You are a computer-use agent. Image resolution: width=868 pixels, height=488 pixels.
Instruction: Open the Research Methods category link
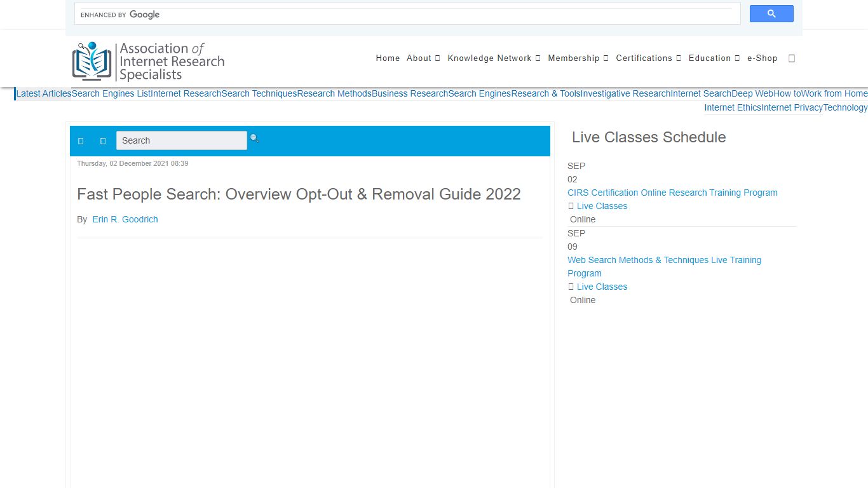334,93
